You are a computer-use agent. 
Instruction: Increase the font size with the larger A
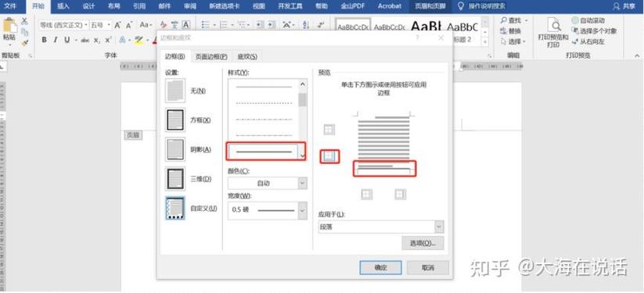[x=118, y=25]
